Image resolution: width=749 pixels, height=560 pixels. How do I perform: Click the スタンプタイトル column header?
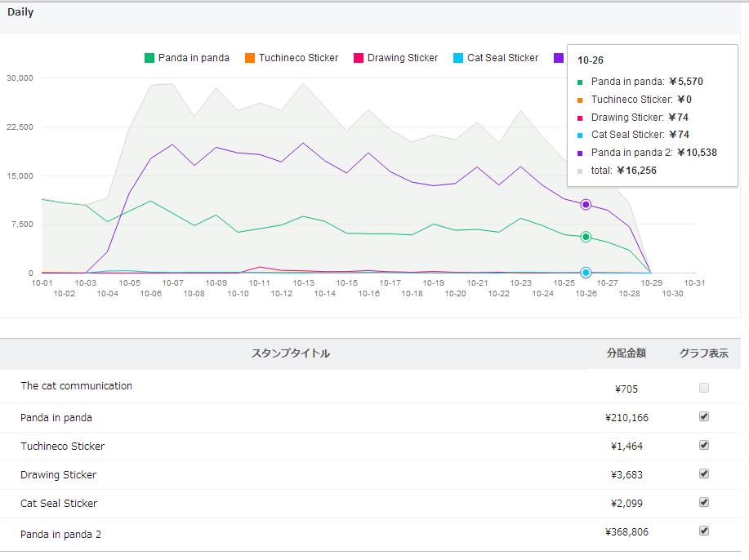[291, 353]
